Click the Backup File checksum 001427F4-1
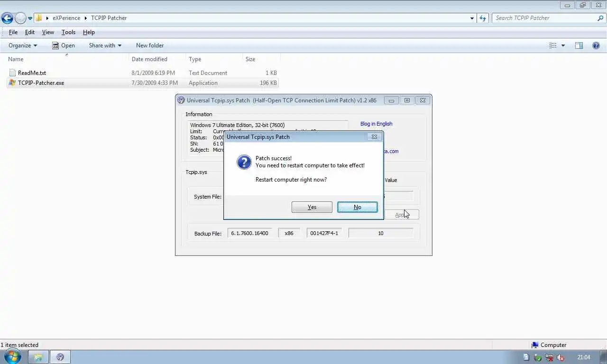 [324, 233]
